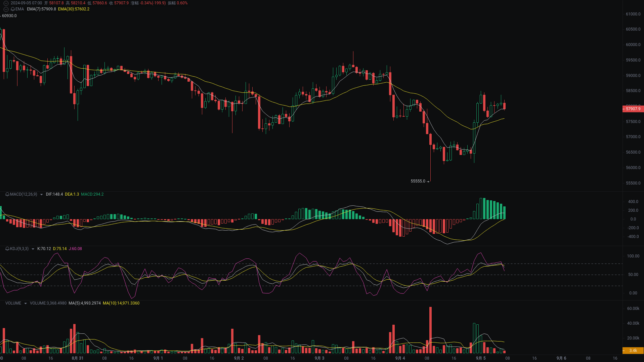This screenshot has height=362, width=644.
Task: Click the 400.0 MACD axis label
Action: click(x=633, y=202)
